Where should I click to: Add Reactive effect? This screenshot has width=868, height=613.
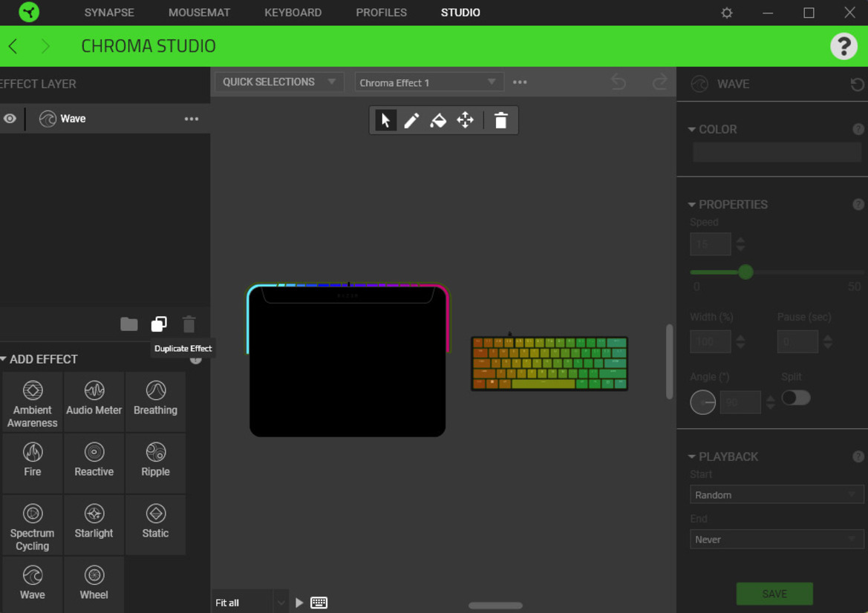tap(94, 464)
